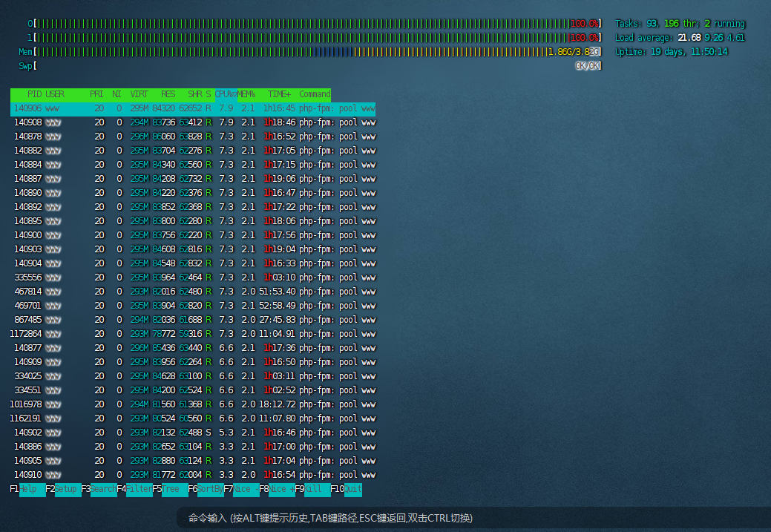
Task: Click the CPU% column header
Action: [x=226, y=94]
